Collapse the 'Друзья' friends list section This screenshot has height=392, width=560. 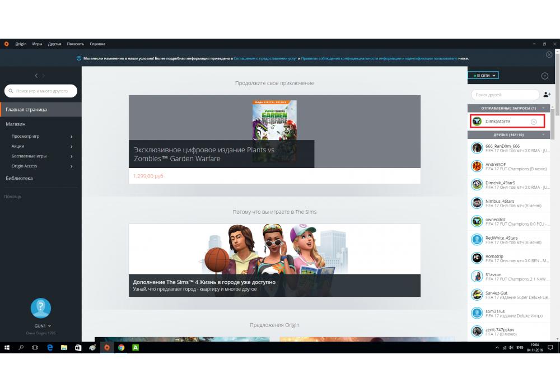coord(543,135)
